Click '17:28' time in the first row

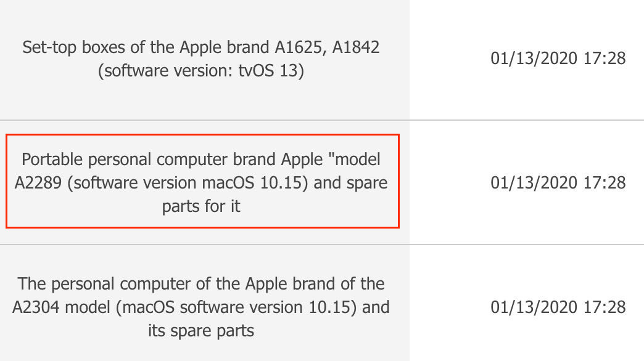605,59
